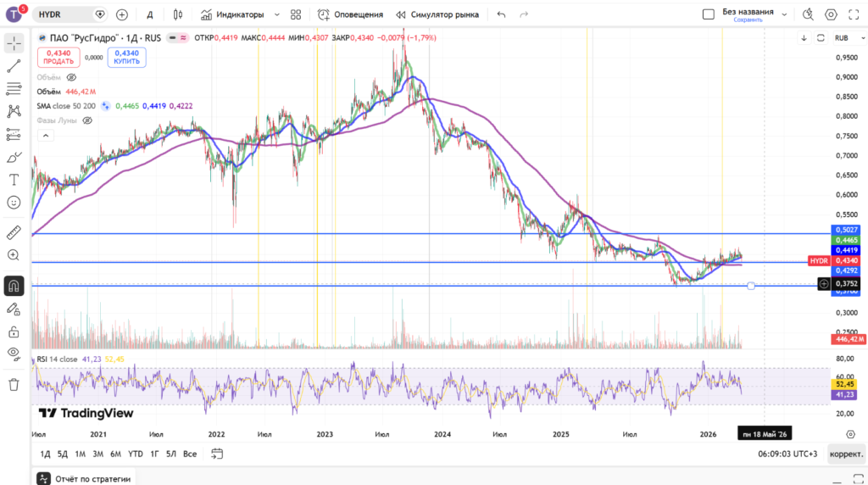Select the brush drawing tool
The height and width of the screenshot is (485, 868).
pyautogui.click(x=14, y=157)
